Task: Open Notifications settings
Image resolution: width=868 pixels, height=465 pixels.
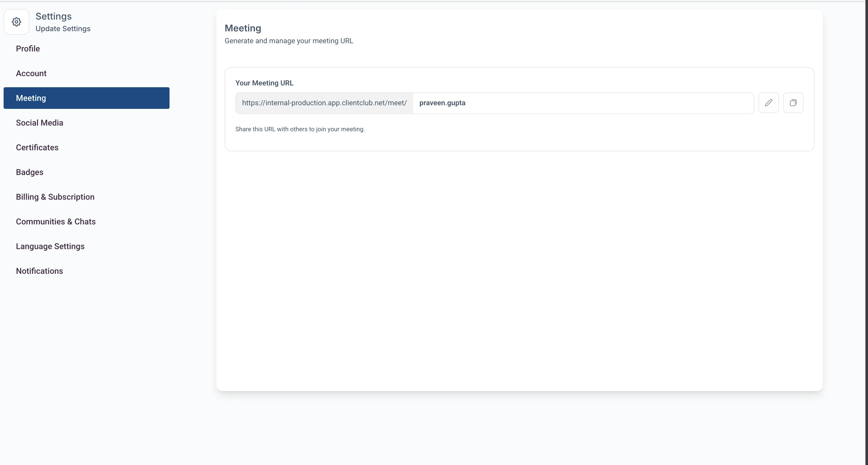Action: click(x=39, y=271)
